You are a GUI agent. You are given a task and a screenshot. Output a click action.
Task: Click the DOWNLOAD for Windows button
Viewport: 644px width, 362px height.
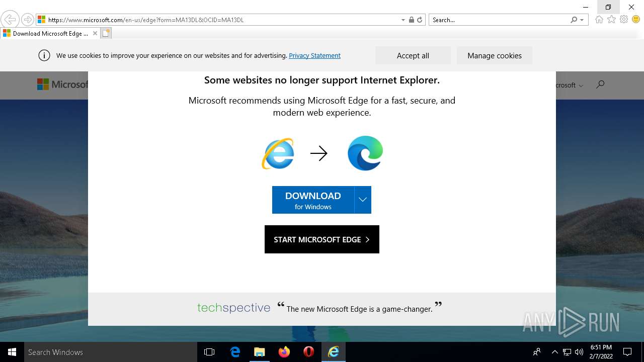(313, 200)
